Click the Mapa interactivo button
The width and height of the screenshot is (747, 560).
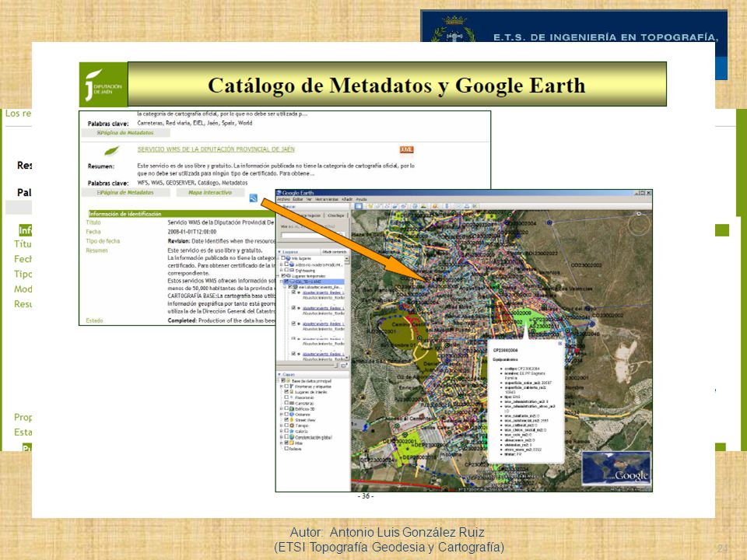pyautogui.click(x=210, y=192)
